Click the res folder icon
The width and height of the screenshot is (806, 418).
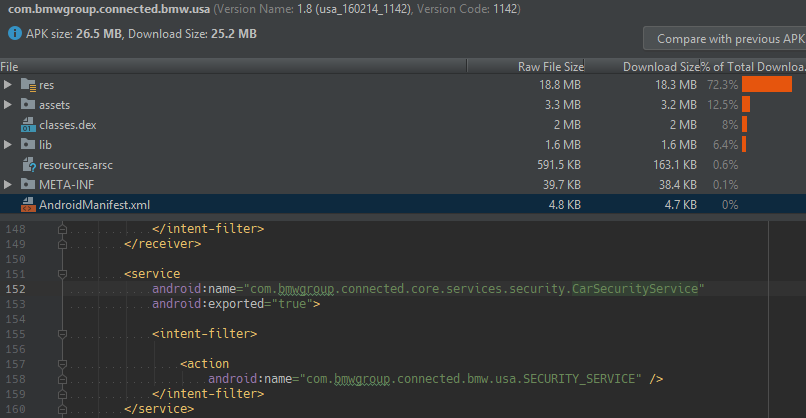coord(28,85)
